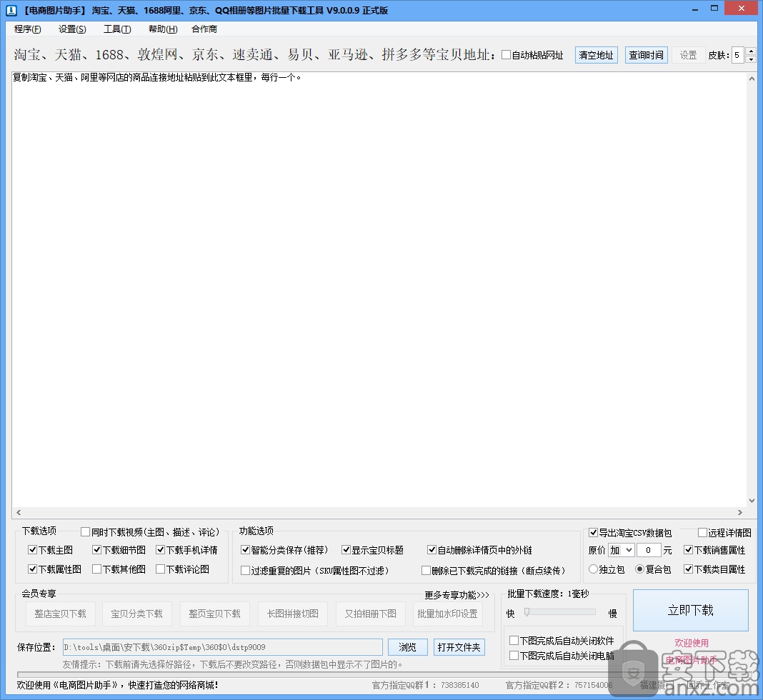
Task: Open the 程序(F) menu
Action: tap(28, 29)
